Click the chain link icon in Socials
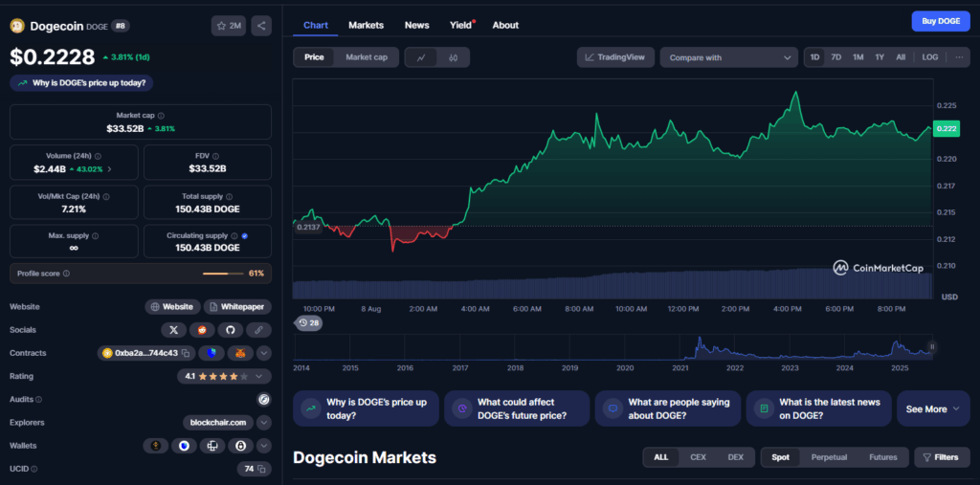 point(258,329)
